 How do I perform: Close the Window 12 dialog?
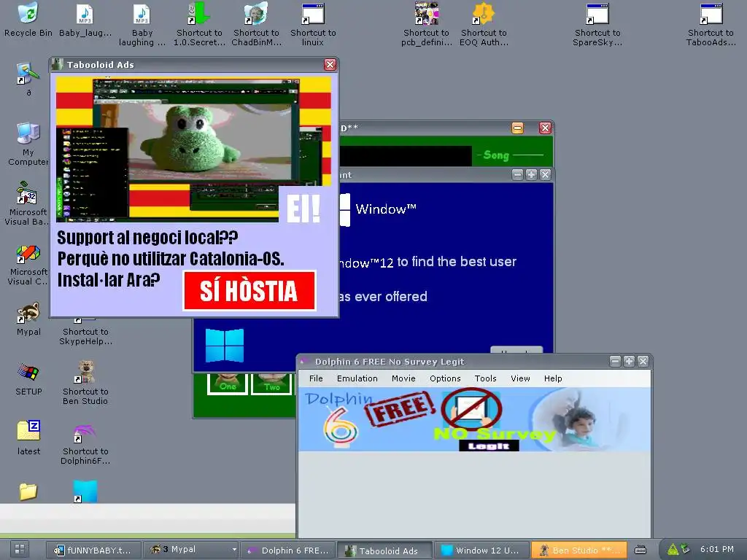pyautogui.click(x=545, y=175)
